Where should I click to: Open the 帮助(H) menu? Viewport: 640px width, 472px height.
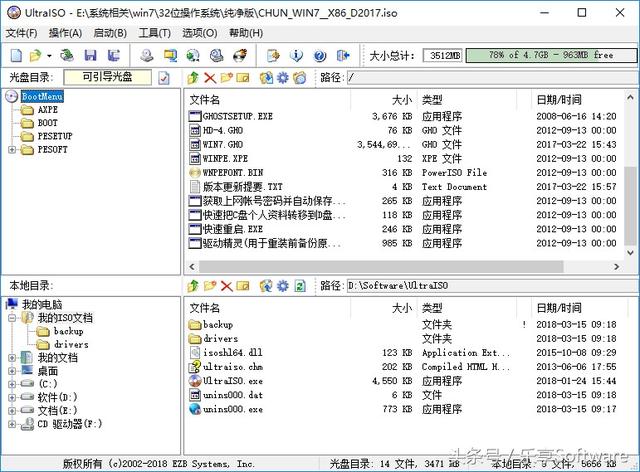246,33
